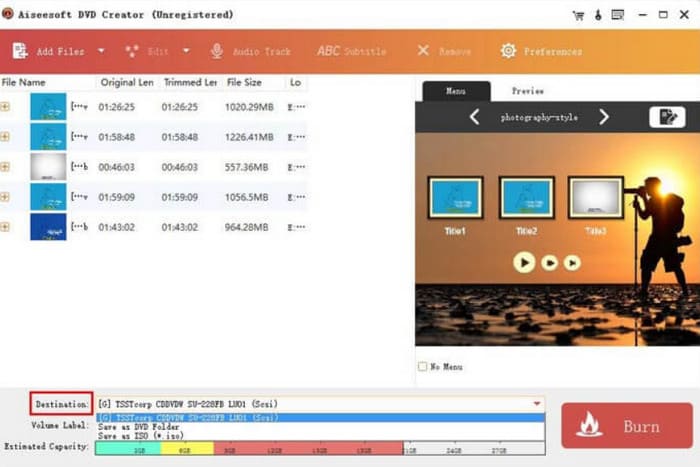Select thumbnail of the 01:58:48 video
Viewport: 700px width, 467px height.
48,137
